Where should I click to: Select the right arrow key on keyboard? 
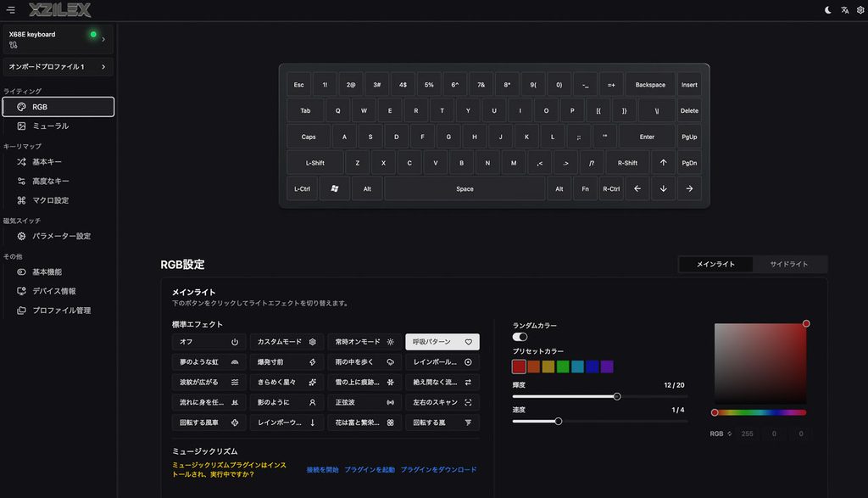tap(689, 189)
